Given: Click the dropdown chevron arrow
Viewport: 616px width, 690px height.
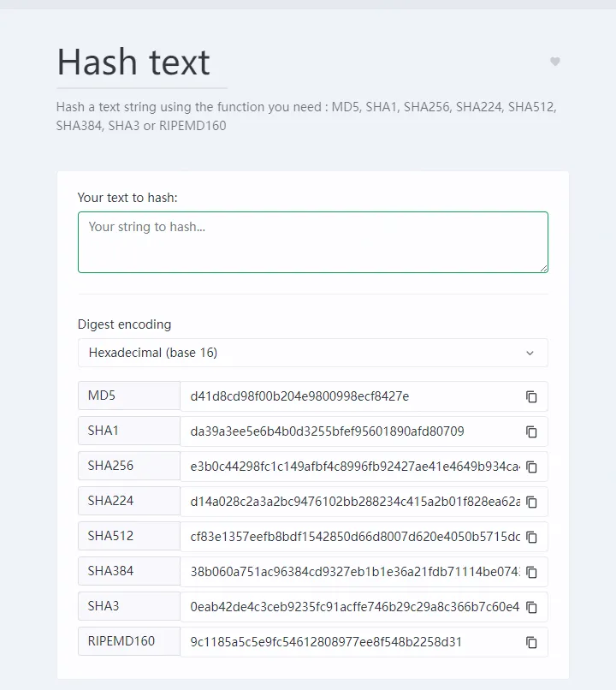Looking at the screenshot, I should [x=530, y=353].
